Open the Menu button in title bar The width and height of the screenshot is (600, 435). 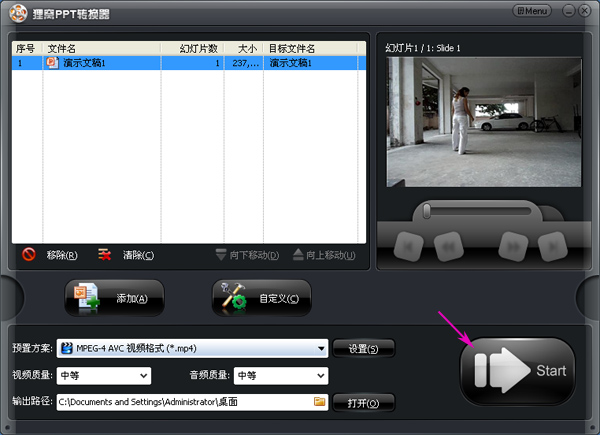coord(532,11)
